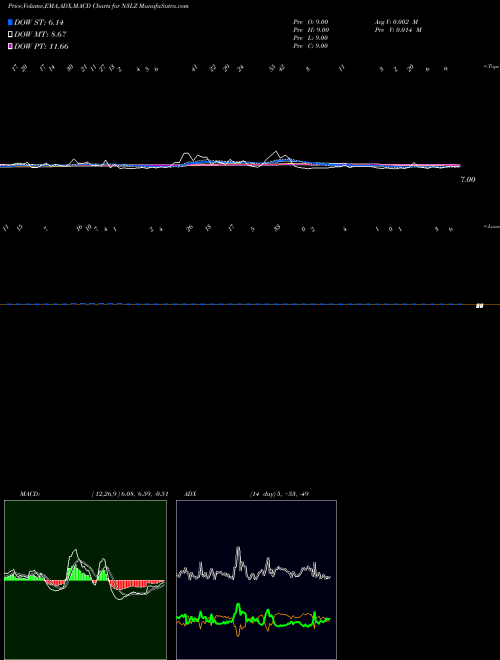
Task: Click the '<Tops' label at right
Action: [x=492, y=67]
